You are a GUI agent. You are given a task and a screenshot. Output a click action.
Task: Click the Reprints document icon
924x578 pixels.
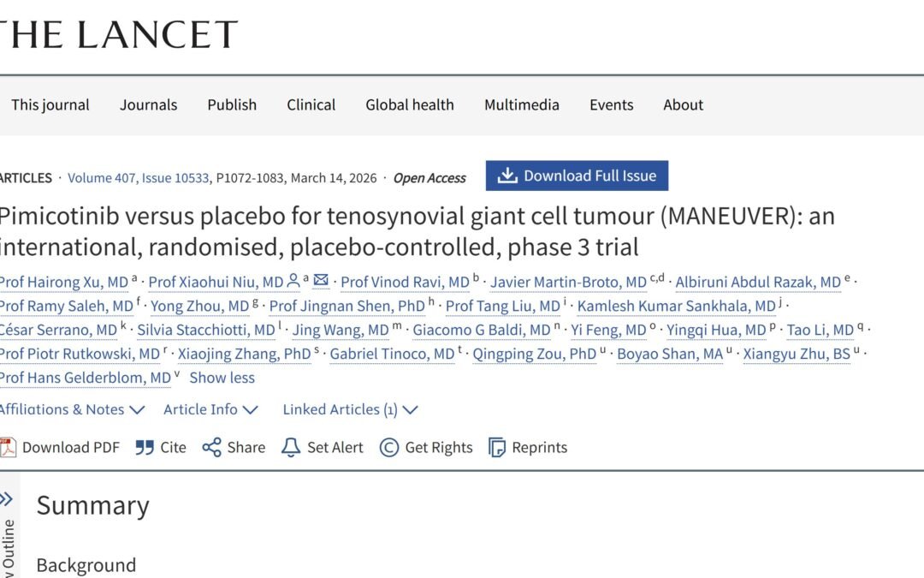pos(497,447)
